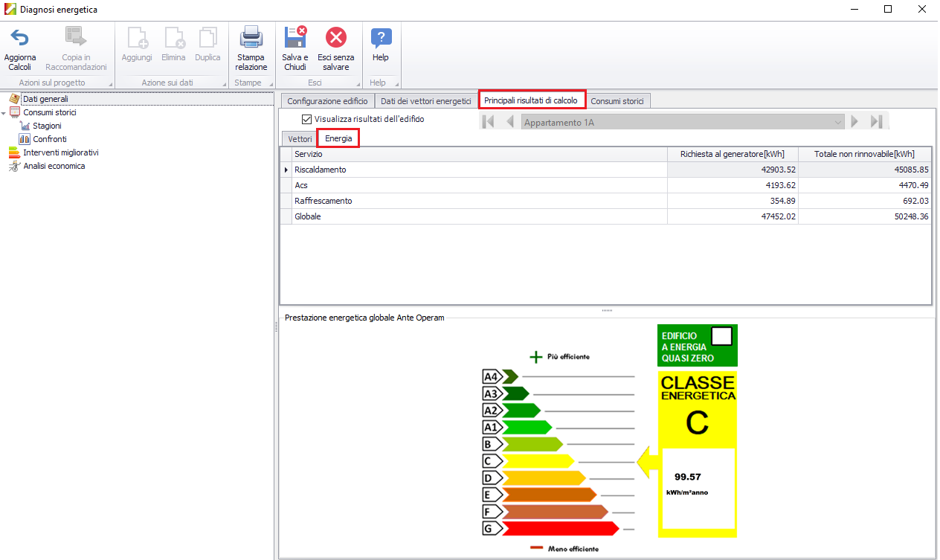Click the Consumi storici tab
This screenshot has height=560, width=940.
tap(618, 101)
